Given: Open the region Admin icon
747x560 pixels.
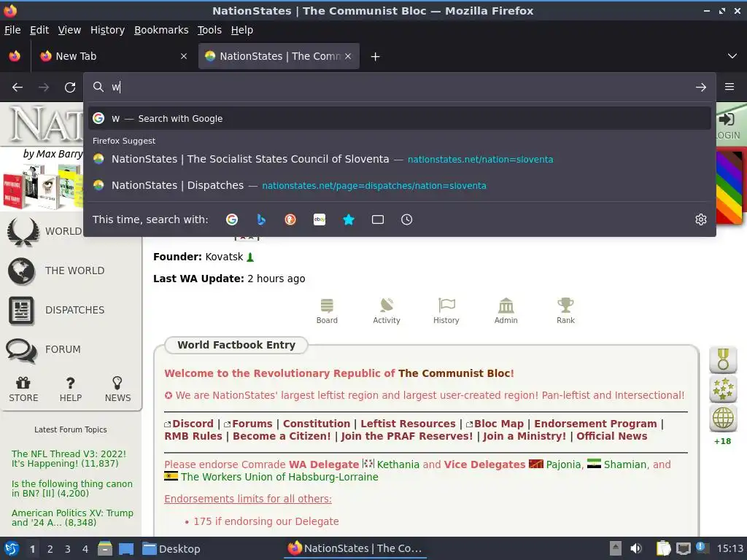Looking at the screenshot, I should (x=506, y=311).
